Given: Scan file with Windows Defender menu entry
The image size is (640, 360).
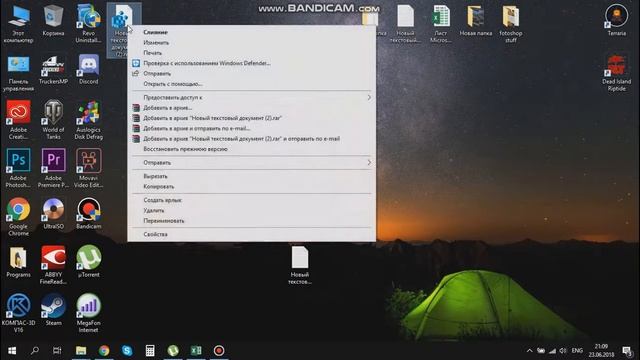Looking at the screenshot, I should pyautogui.click(x=251, y=63).
